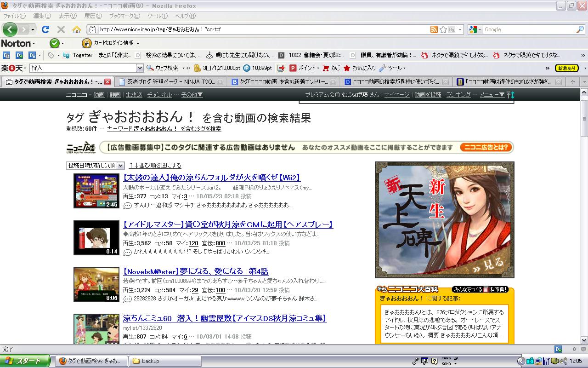Expand the Rakuten search box dropdown arrow
Viewport: 588px width, 368px height.
[x=140, y=68]
